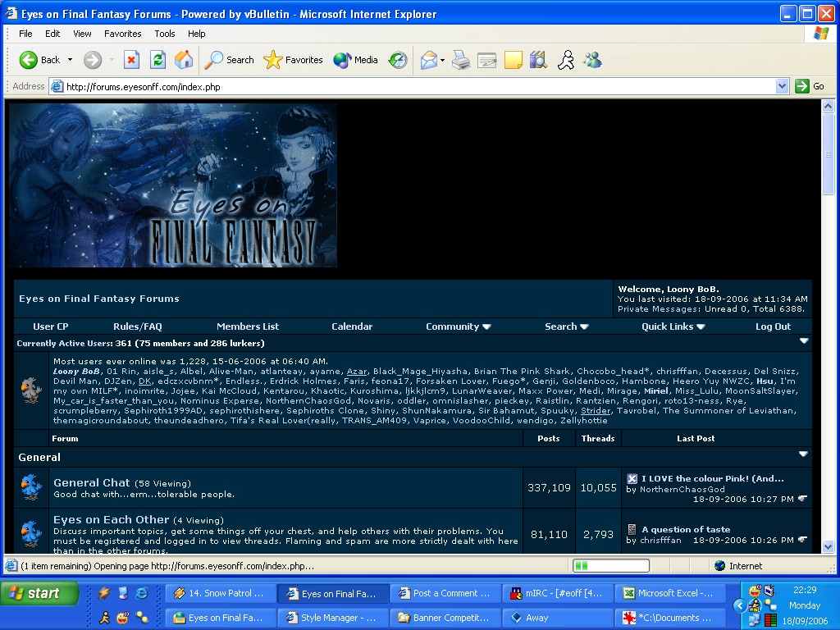Click the address bar URL field

pyautogui.click(x=410, y=86)
